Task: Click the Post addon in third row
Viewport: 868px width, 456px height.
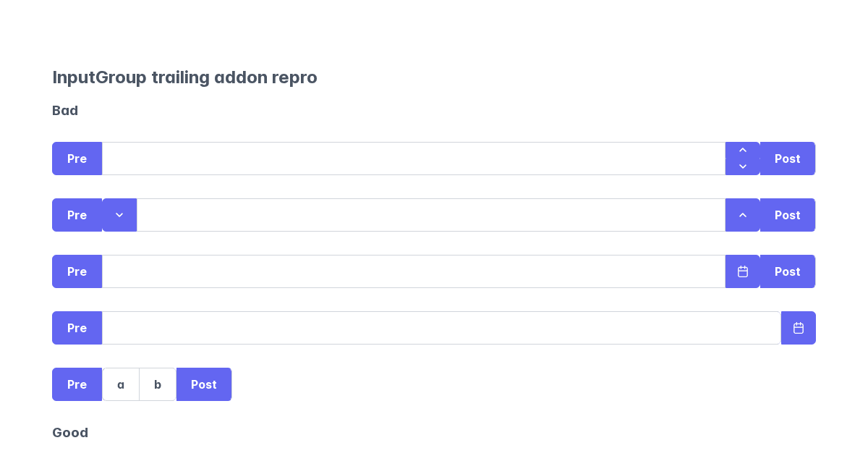Action: [x=788, y=271]
